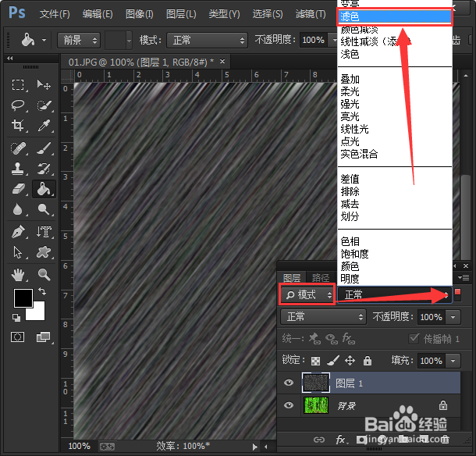
Task: Select the Crop tool
Action: pyautogui.click(x=18, y=125)
